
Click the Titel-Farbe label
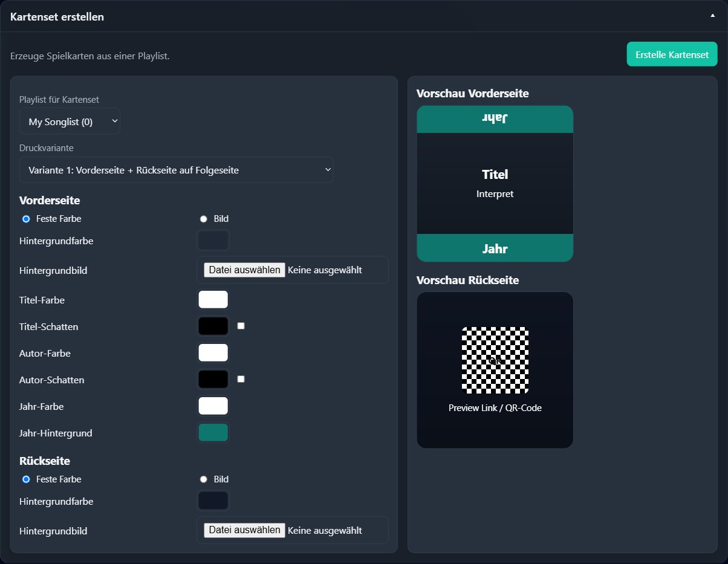[x=42, y=300]
